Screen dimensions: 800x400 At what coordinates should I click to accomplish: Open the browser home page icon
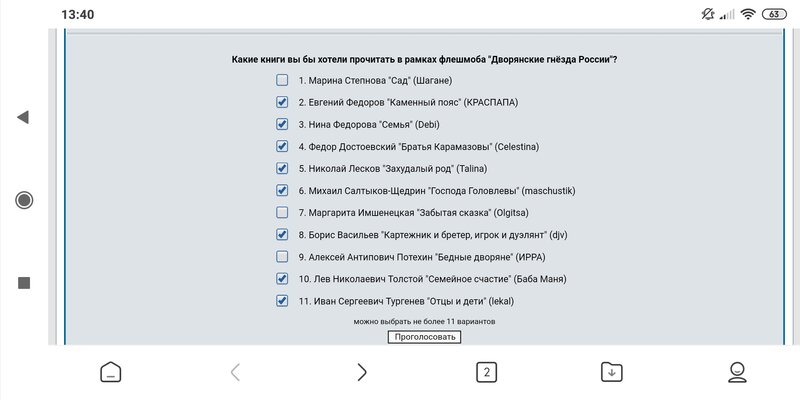(111, 372)
